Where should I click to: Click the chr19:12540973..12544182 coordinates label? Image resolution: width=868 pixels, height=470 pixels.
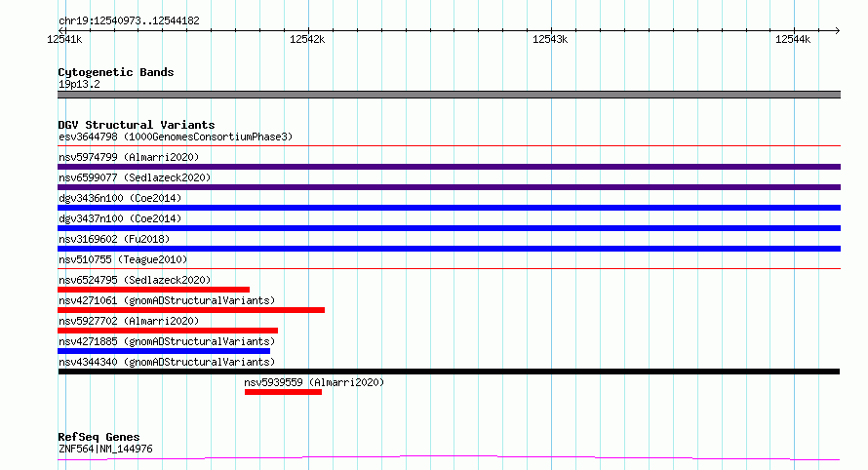tap(129, 20)
